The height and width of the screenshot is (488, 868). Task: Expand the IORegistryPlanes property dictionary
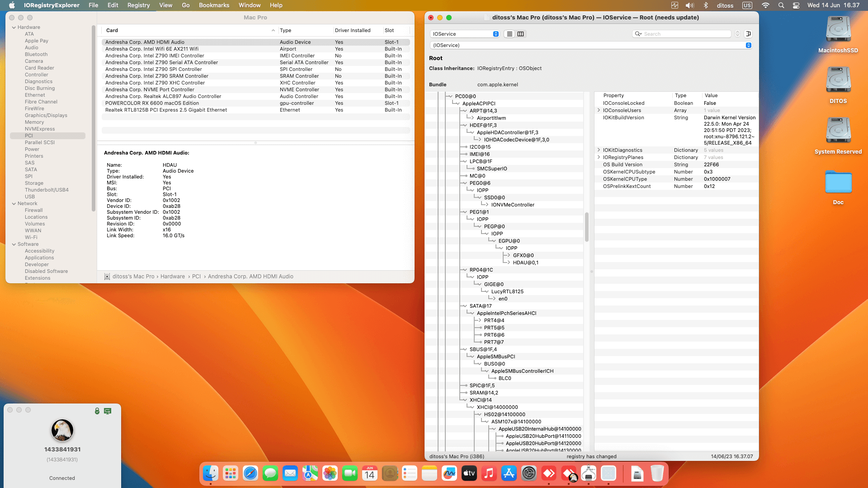(x=599, y=157)
